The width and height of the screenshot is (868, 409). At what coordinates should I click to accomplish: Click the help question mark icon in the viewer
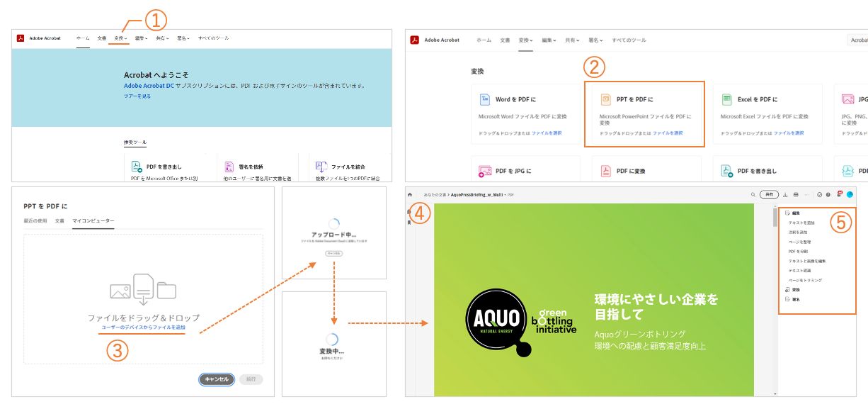(828, 194)
